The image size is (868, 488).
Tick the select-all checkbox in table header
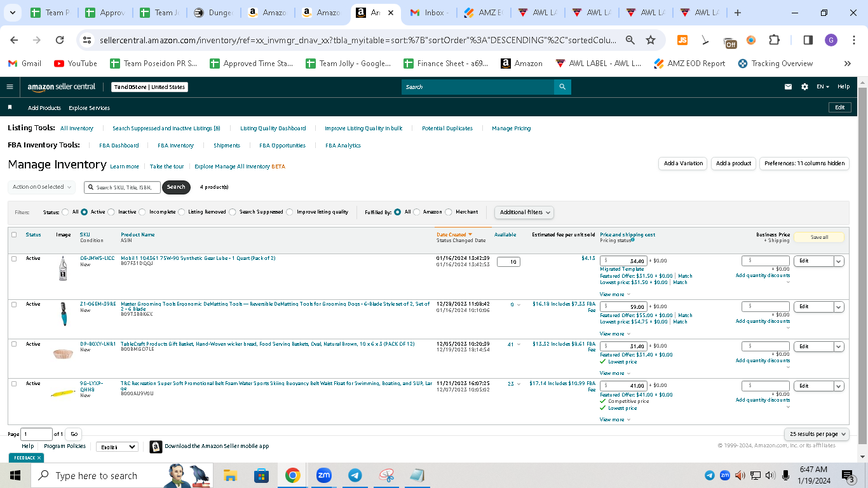14,234
